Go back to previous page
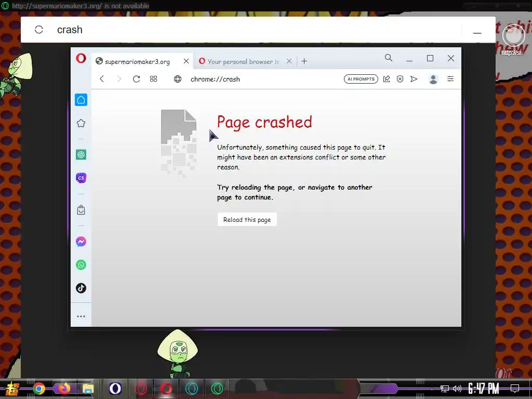The image size is (532, 399). (102, 79)
